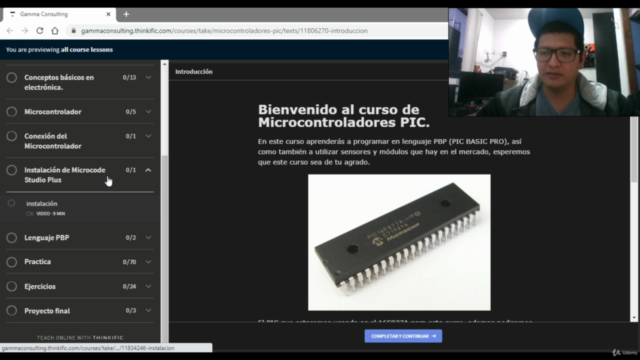Click the content scrollbar down arrow
Image resolution: width=640 pixels, height=360 pixels.
(634, 318)
